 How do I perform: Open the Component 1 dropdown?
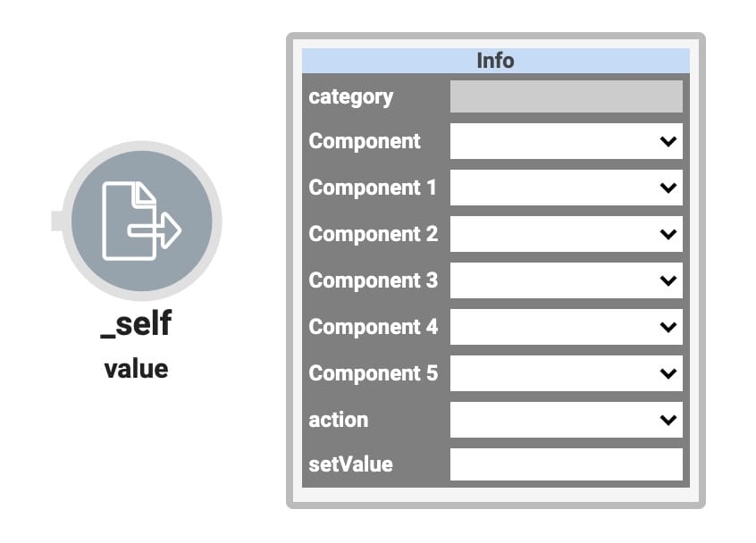coord(566,188)
